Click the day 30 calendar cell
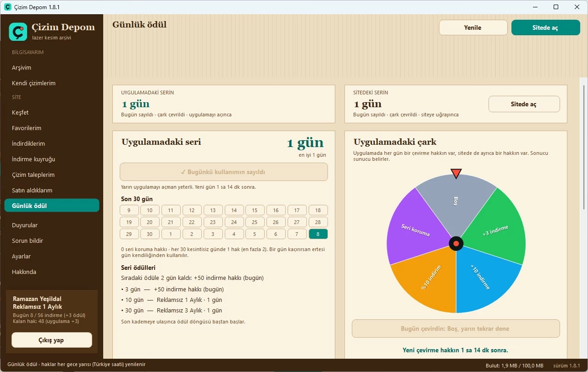The width and height of the screenshot is (588, 372). pyautogui.click(x=150, y=234)
